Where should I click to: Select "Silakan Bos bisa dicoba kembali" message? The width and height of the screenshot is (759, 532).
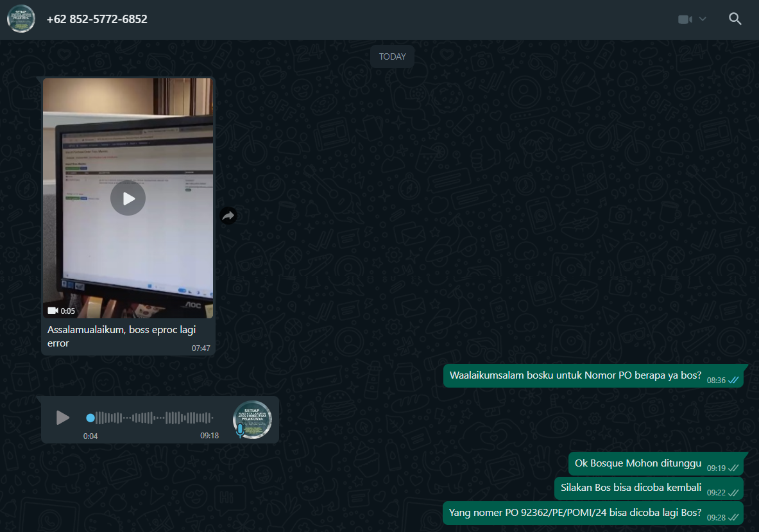tap(631, 488)
